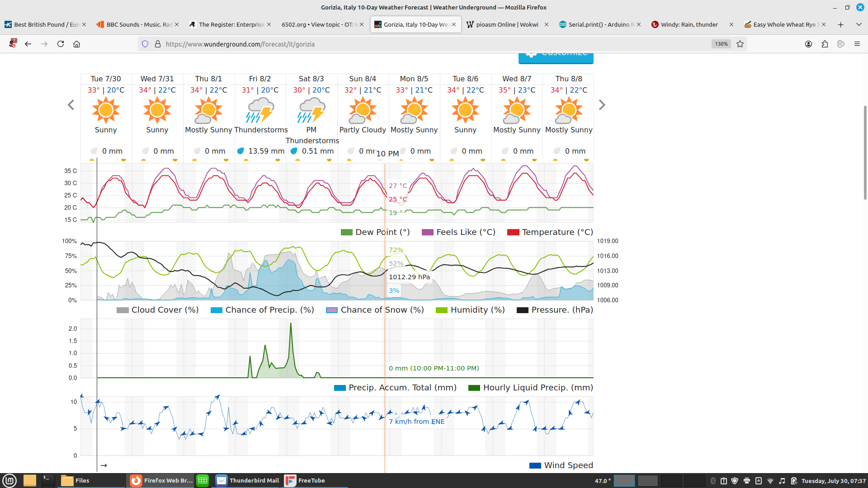Show previous forecast days arrow
This screenshot has width=868, height=488.
[x=71, y=105]
